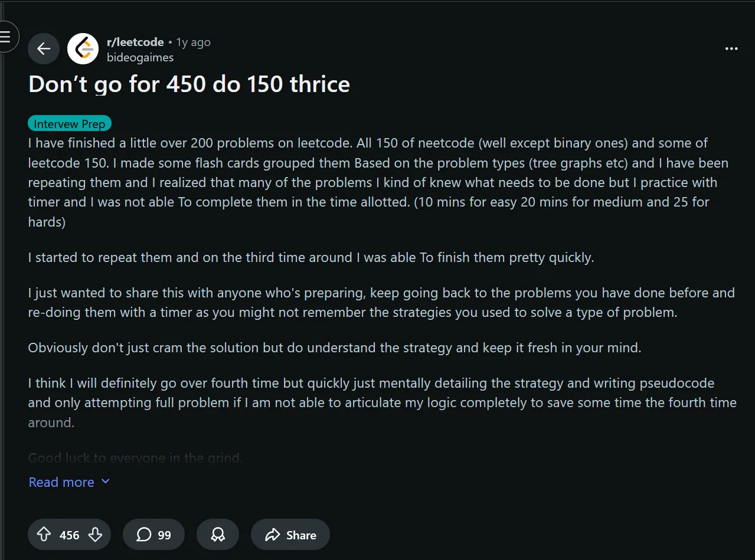
Task: Filter by Intervew Prep flair
Action: [x=70, y=124]
